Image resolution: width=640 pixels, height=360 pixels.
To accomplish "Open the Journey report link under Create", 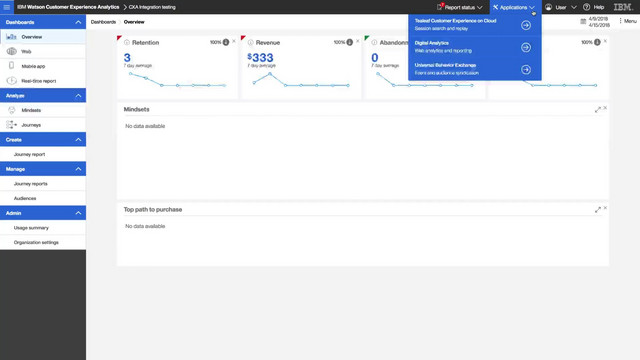I will click(29, 154).
